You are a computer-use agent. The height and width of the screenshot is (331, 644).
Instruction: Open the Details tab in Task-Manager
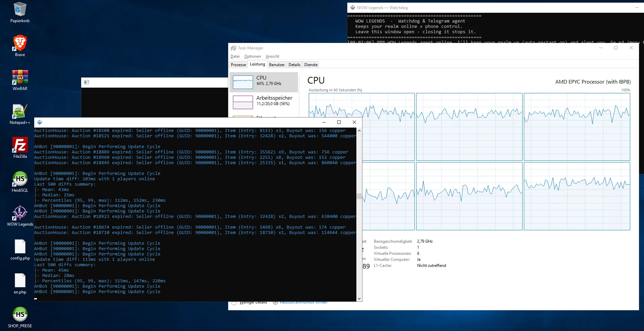294,65
